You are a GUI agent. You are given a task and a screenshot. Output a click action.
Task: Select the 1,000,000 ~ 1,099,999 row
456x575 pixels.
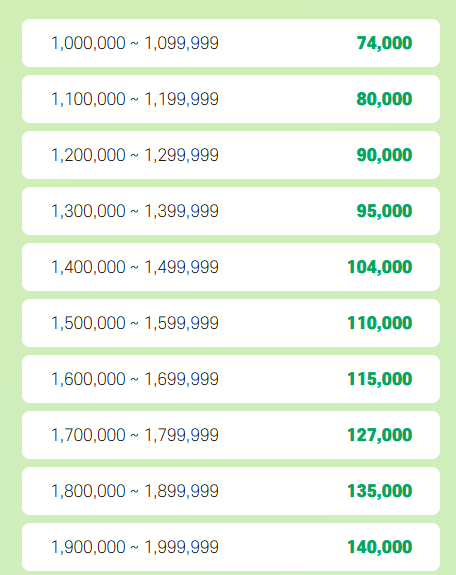[231, 43]
